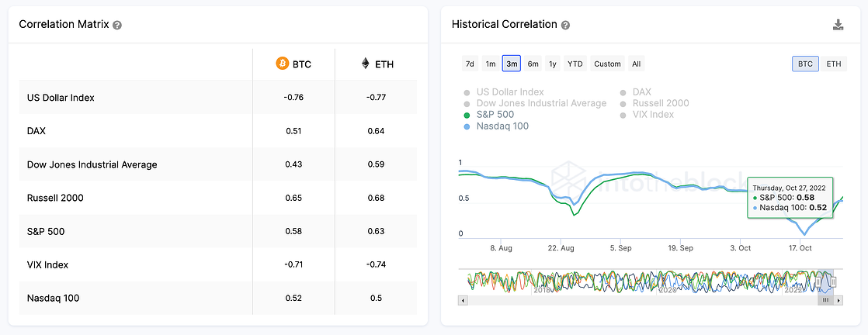Viewport: 868px width, 335px height.
Task: Click ETH VIX Index value -0.74
Action: (x=376, y=264)
